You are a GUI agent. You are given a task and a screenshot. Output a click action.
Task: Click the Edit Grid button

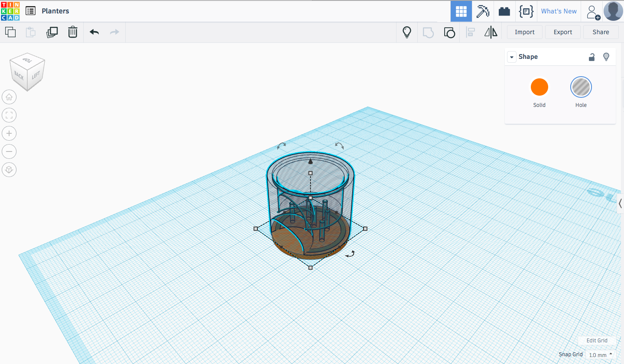pyautogui.click(x=597, y=341)
